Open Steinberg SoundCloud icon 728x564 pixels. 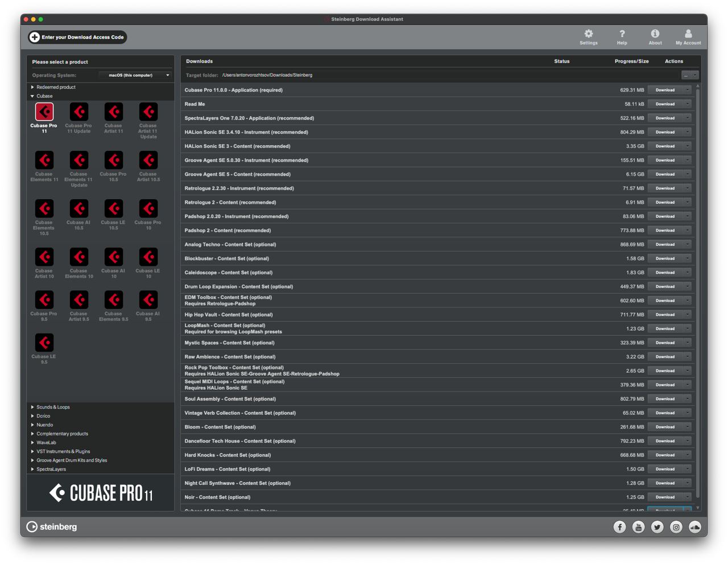point(695,527)
